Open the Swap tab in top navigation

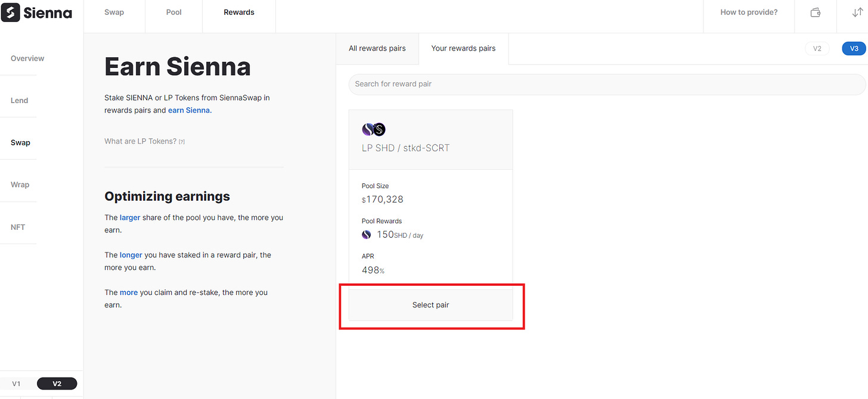pyautogui.click(x=114, y=13)
